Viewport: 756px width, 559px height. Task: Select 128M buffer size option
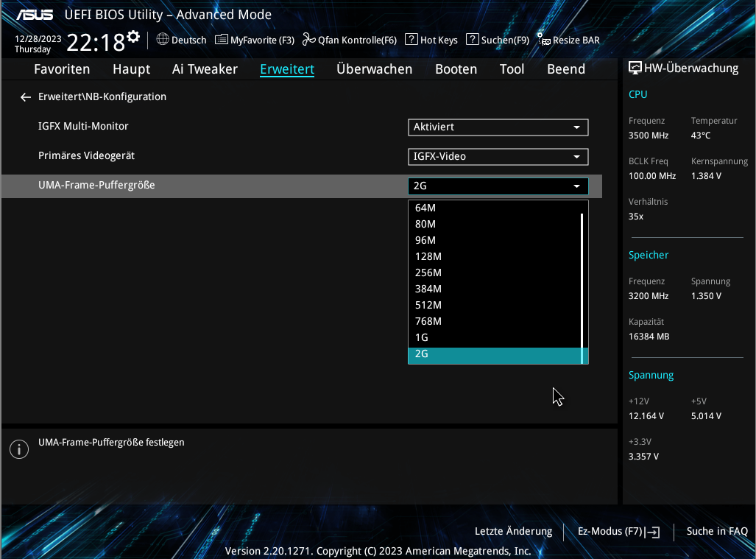tap(495, 256)
